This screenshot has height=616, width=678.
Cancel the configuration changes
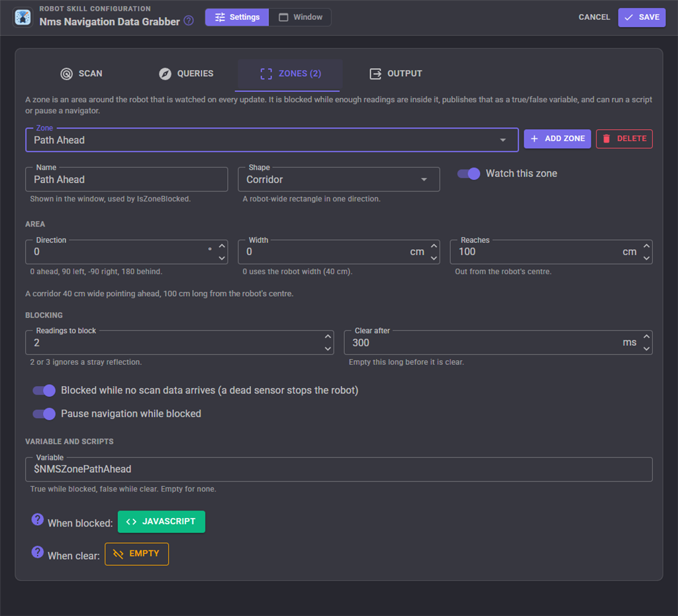[594, 17]
